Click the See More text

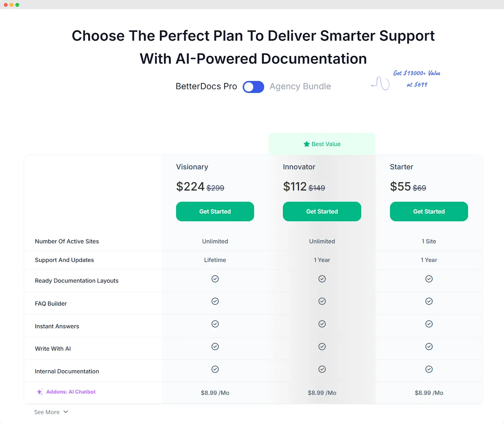[x=47, y=412]
